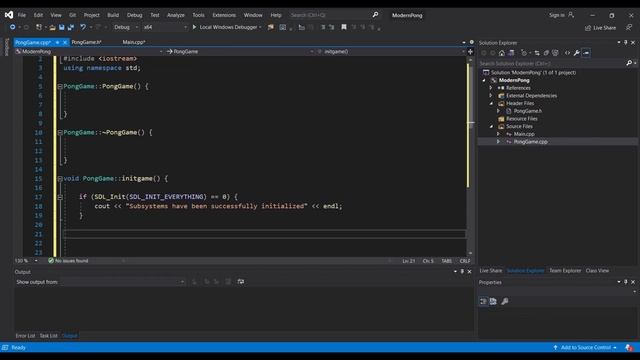Expand the References node

tap(491, 88)
